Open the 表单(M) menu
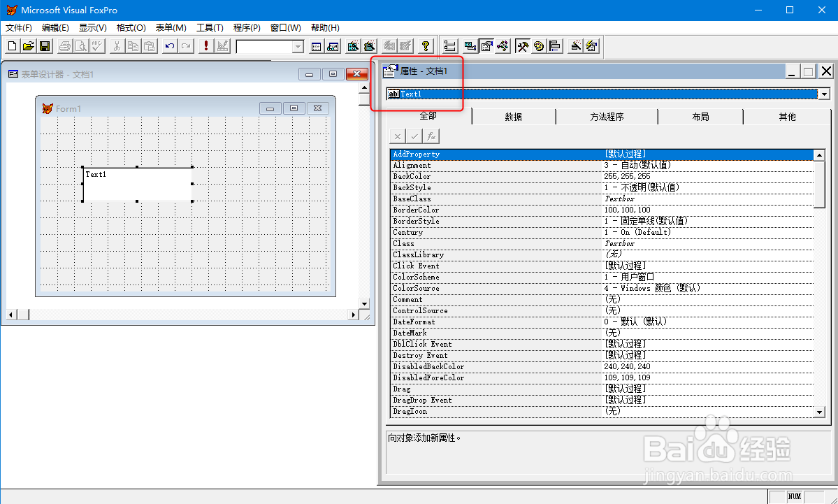 click(171, 28)
